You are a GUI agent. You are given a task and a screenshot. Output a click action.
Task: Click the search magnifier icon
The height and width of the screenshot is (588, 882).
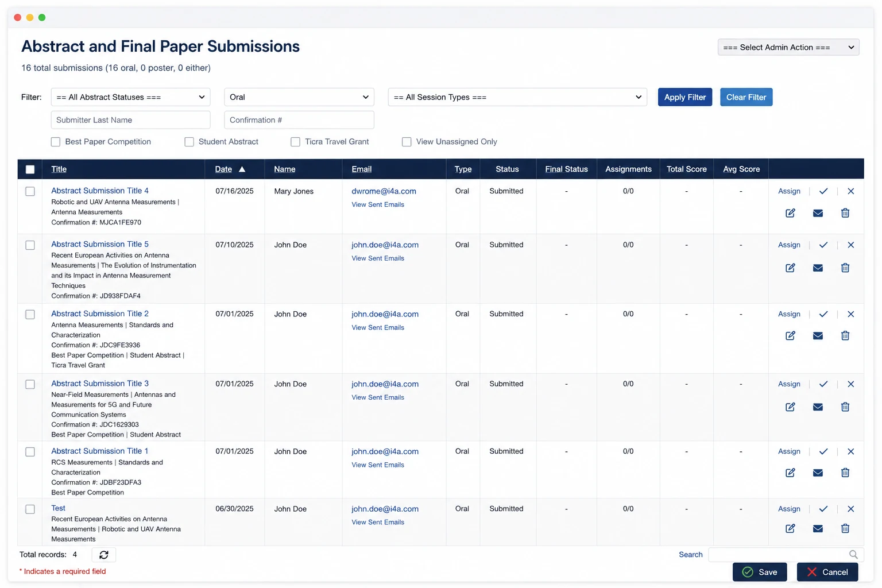(853, 555)
